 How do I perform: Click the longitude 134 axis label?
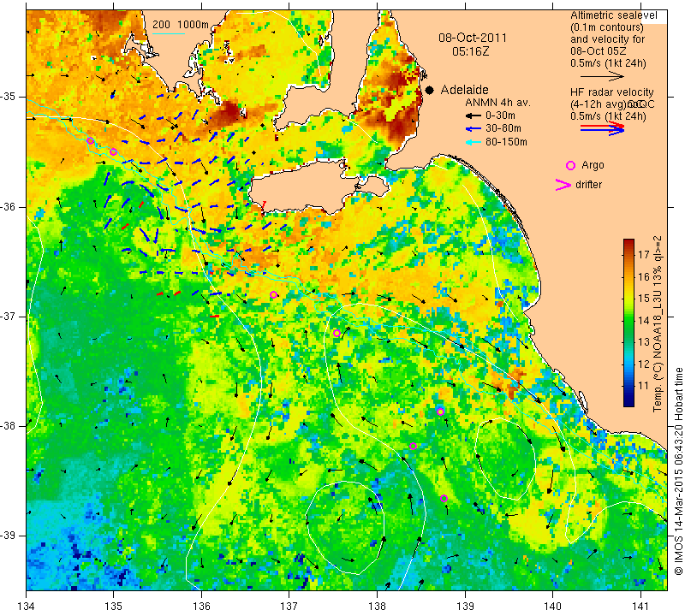click(27, 607)
